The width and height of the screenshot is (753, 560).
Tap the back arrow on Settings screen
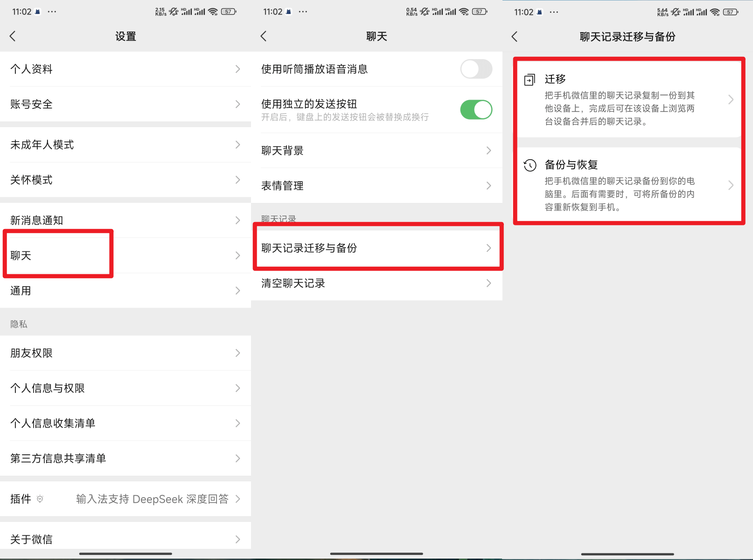click(x=13, y=36)
